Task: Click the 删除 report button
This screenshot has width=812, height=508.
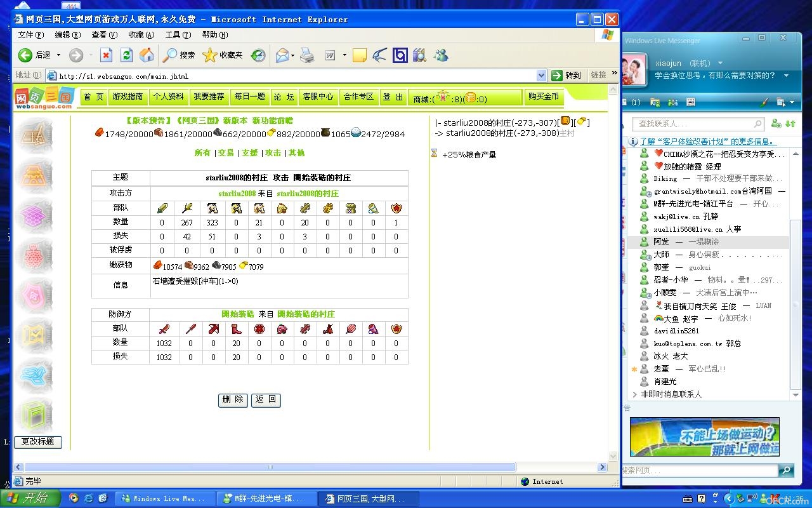Action: point(233,400)
